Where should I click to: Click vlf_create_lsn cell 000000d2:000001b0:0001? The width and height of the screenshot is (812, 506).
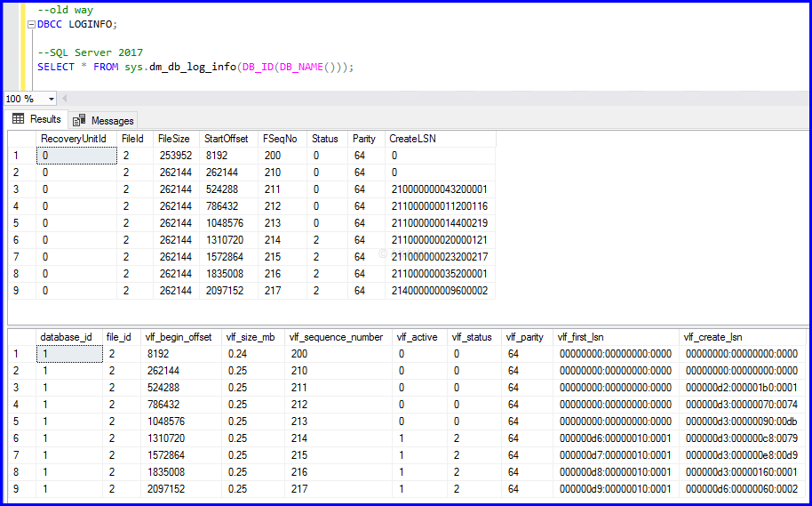tap(743, 388)
